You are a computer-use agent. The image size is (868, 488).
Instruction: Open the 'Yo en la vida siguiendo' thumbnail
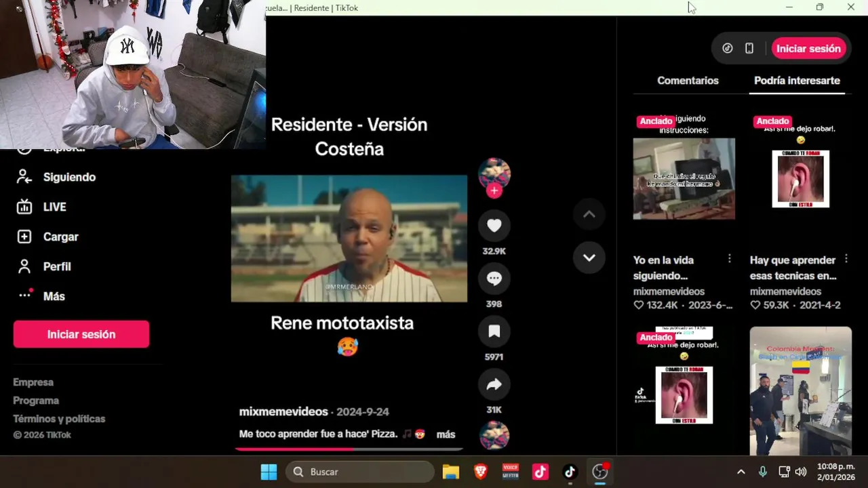[684, 179]
